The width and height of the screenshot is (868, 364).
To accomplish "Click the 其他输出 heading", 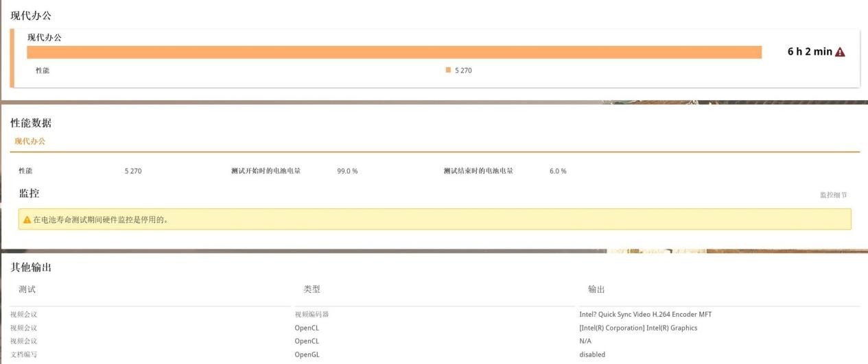I will tap(31, 267).
